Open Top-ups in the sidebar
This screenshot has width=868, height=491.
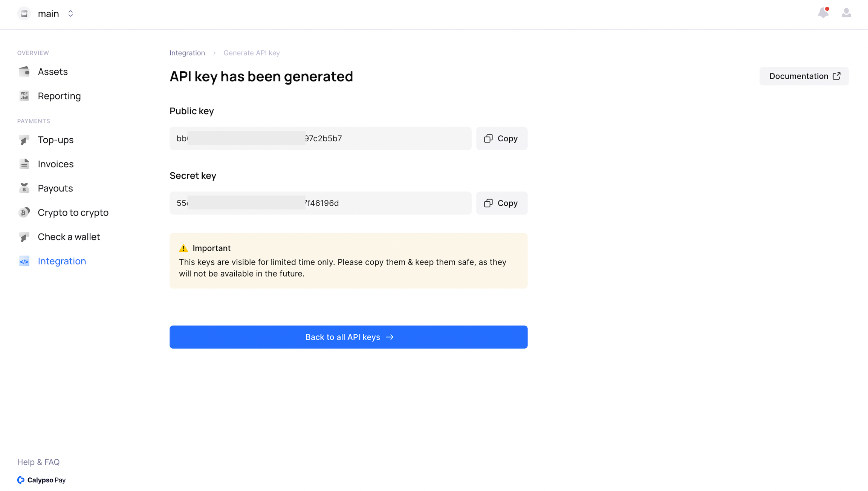(55, 140)
